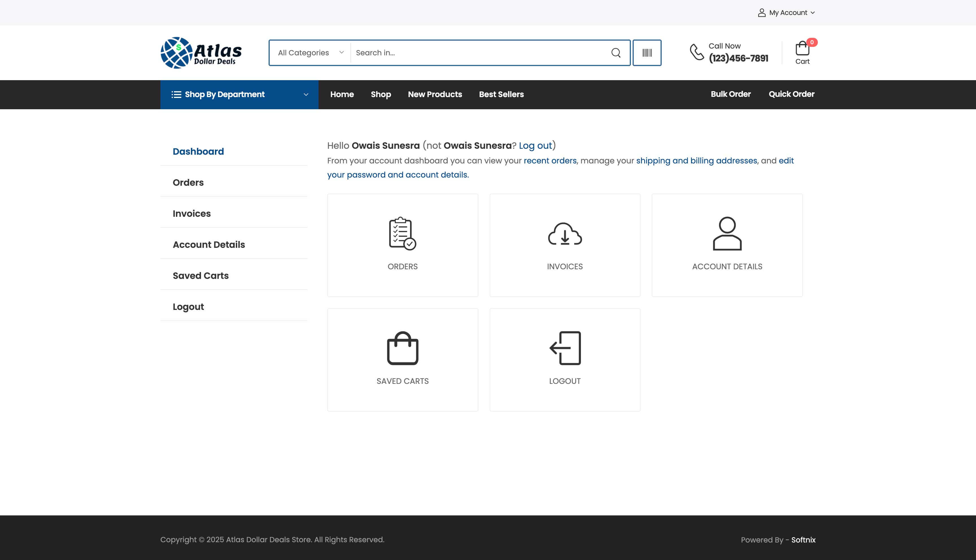Screen dimensions: 976x560
Task: Click the phone call icon
Action: [x=697, y=52]
